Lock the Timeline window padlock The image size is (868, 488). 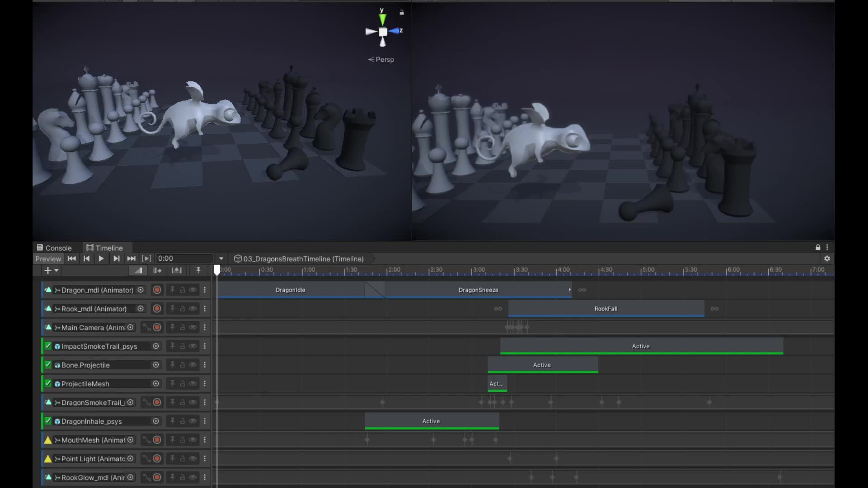tap(818, 247)
